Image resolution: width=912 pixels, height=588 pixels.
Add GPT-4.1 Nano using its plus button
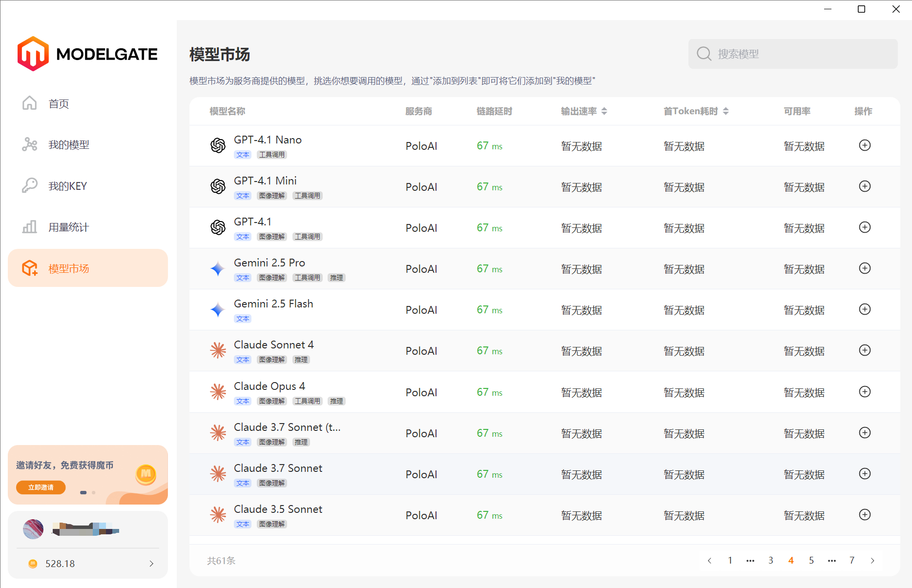tap(865, 145)
